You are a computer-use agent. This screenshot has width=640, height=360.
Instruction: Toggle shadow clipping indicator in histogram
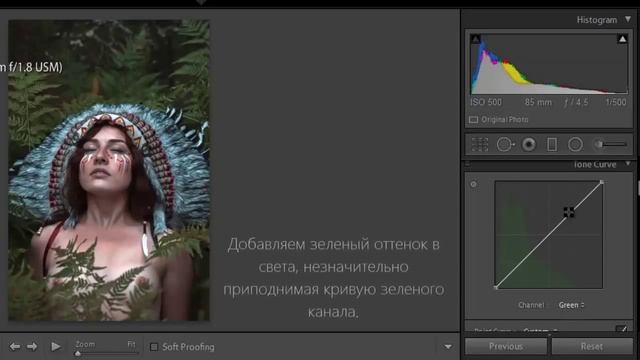pyautogui.click(x=476, y=39)
